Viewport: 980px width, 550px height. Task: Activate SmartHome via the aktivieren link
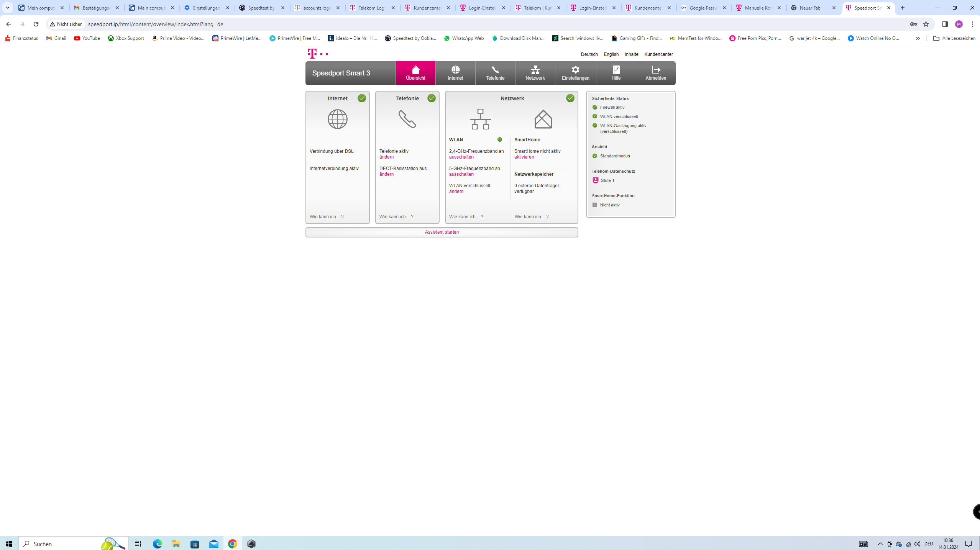click(x=524, y=157)
